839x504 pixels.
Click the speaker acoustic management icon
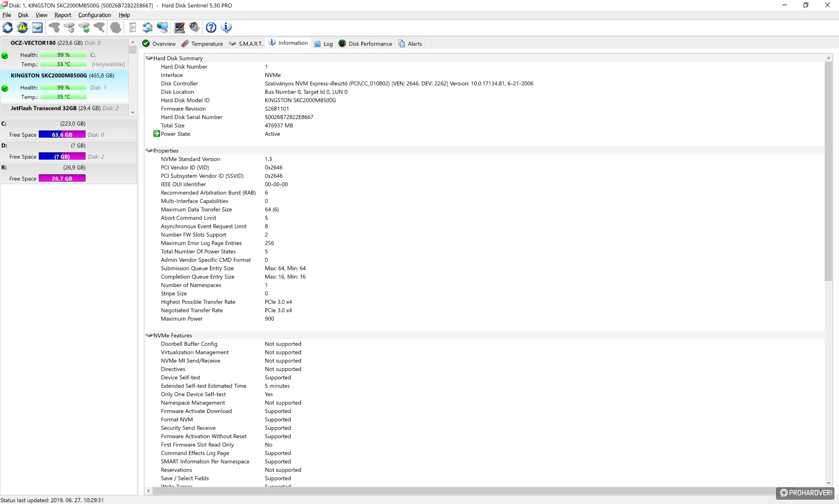(194, 27)
